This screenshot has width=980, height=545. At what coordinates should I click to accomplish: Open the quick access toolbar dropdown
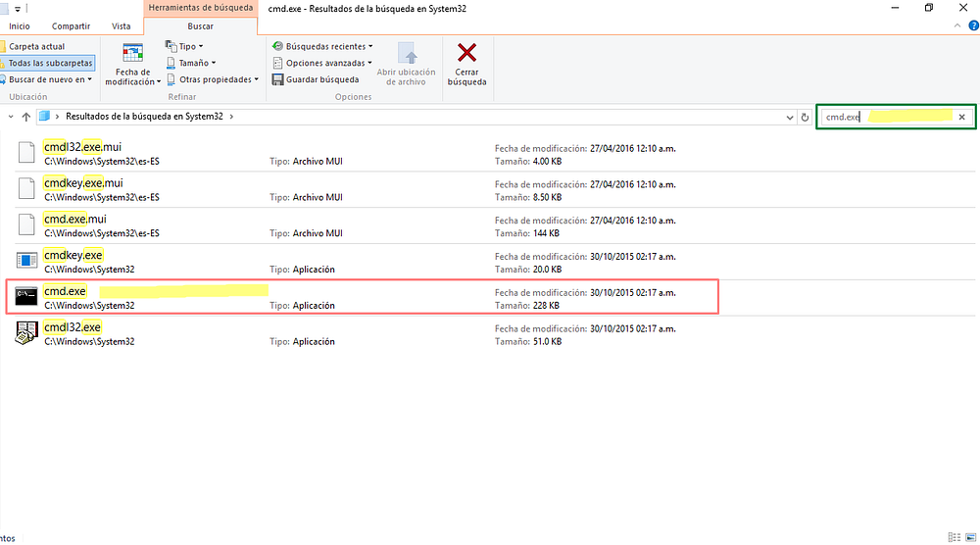18,9
